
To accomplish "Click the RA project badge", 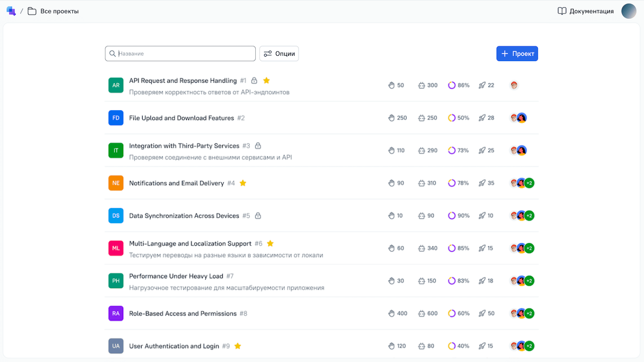I will point(116,313).
